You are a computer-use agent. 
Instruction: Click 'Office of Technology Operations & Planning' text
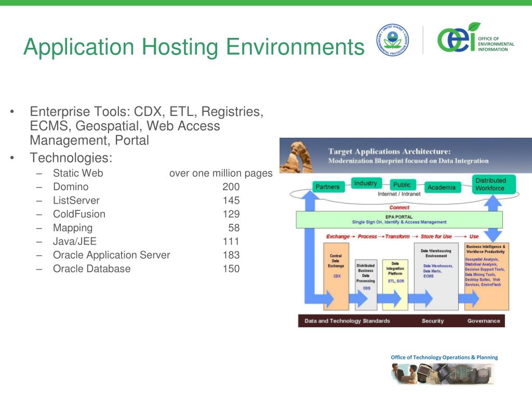point(444,357)
